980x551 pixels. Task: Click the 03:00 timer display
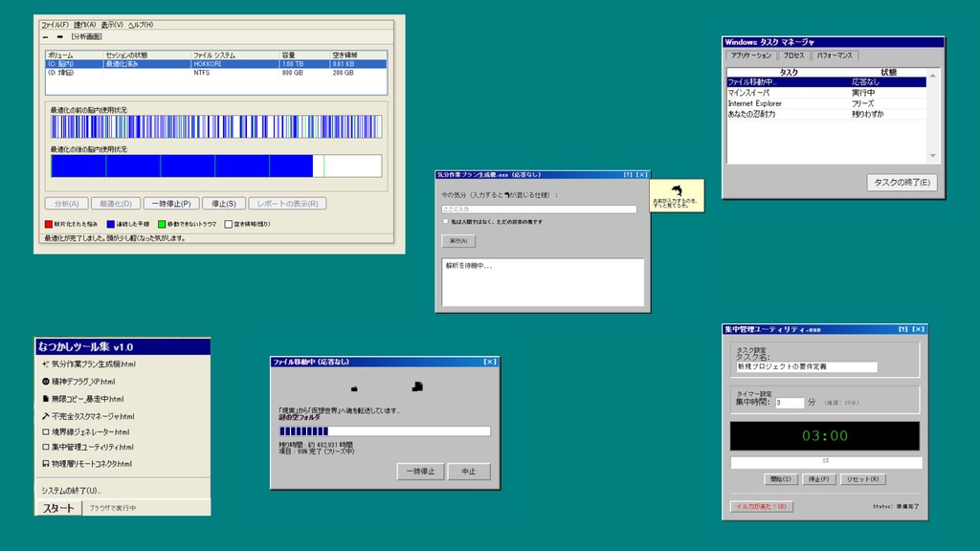(825, 436)
